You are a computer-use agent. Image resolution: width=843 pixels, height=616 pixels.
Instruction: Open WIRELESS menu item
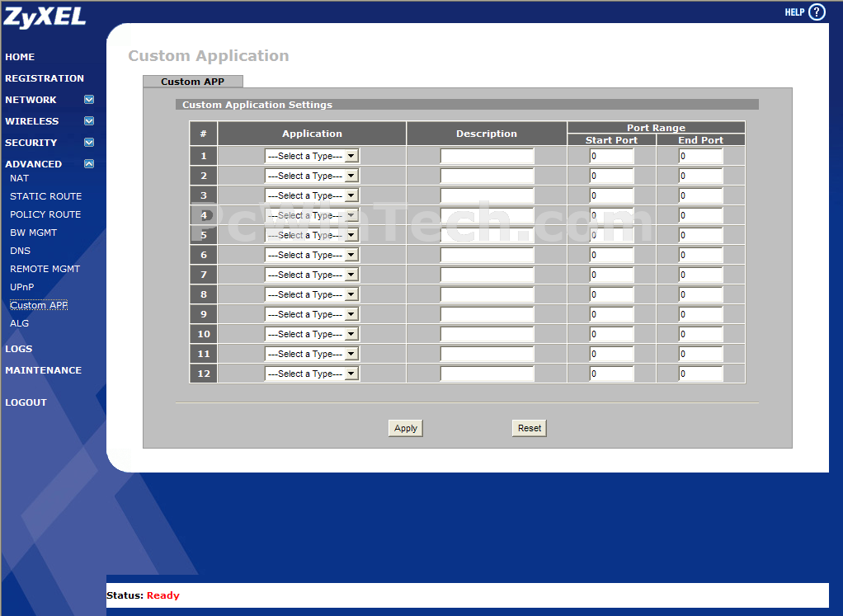[x=31, y=121]
